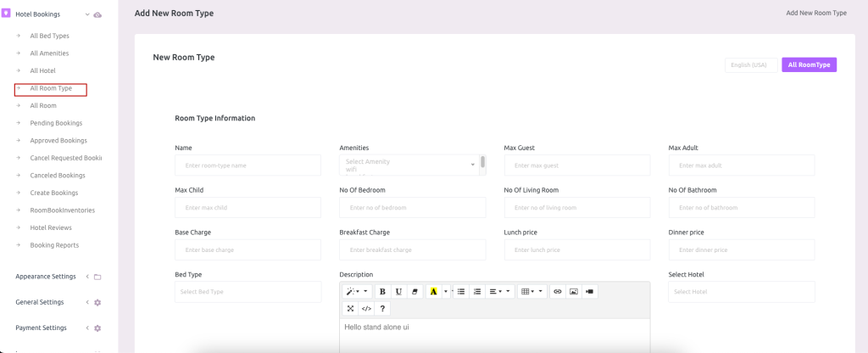868x353 pixels.
Task: Focus the Lunch price input field
Action: point(577,250)
